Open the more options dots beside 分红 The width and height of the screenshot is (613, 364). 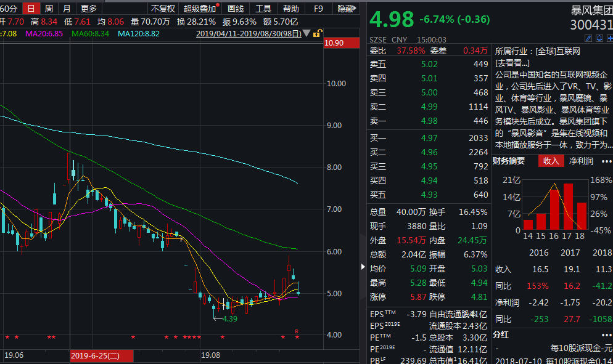coord(606,336)
